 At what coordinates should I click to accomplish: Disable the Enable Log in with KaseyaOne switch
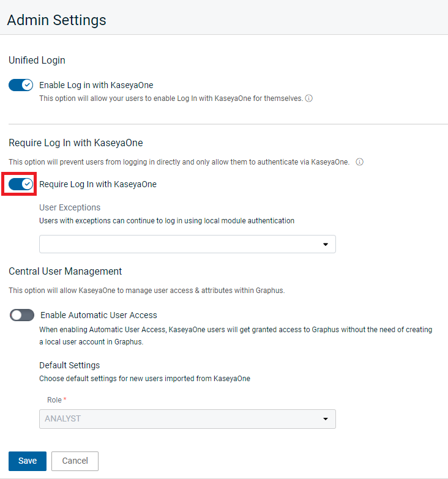pyautogui.click(x=21, y=85)
